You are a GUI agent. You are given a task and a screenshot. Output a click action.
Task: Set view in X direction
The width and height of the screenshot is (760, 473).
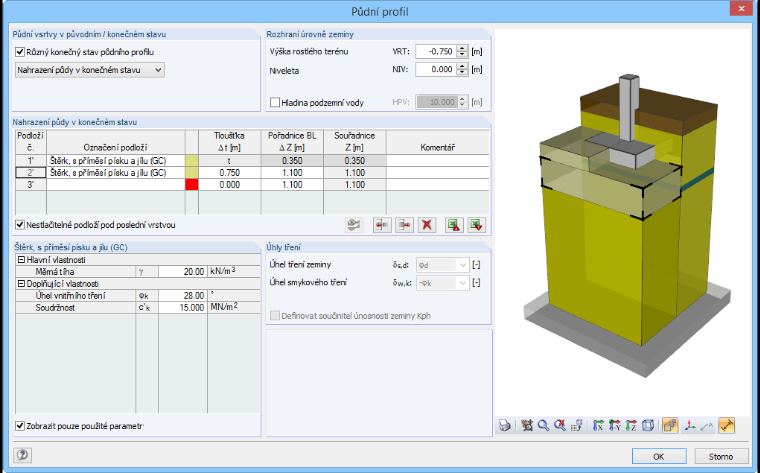coord(598,426)
